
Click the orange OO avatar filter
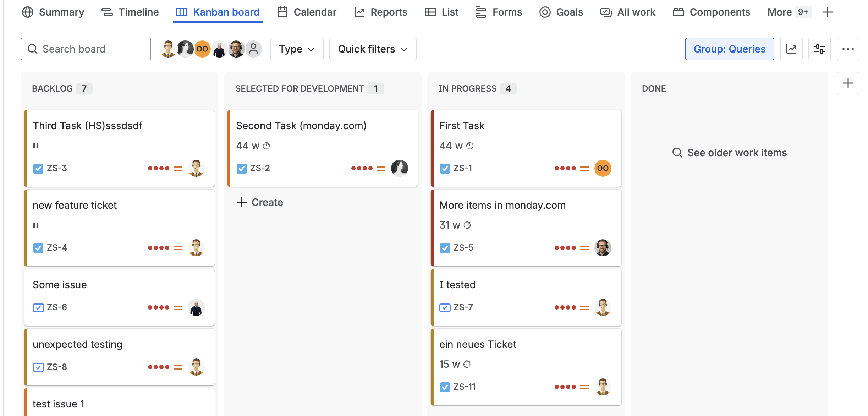pos(202,49)
